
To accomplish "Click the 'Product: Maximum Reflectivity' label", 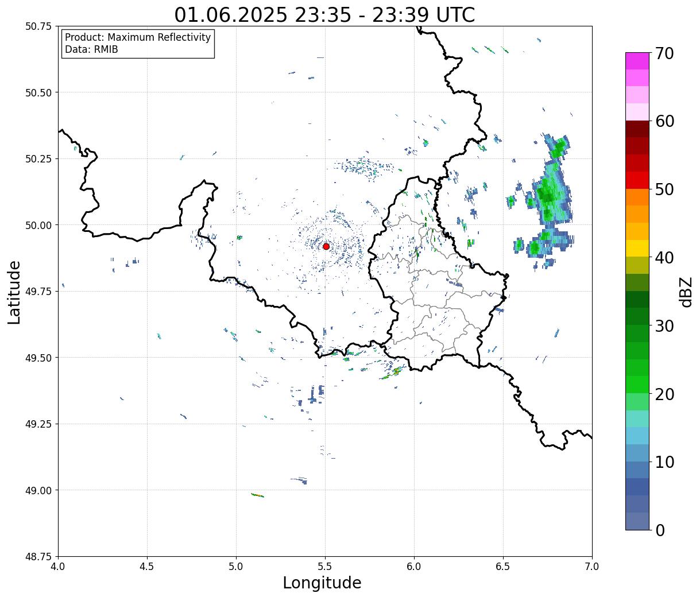I will [x=138, y=37].
